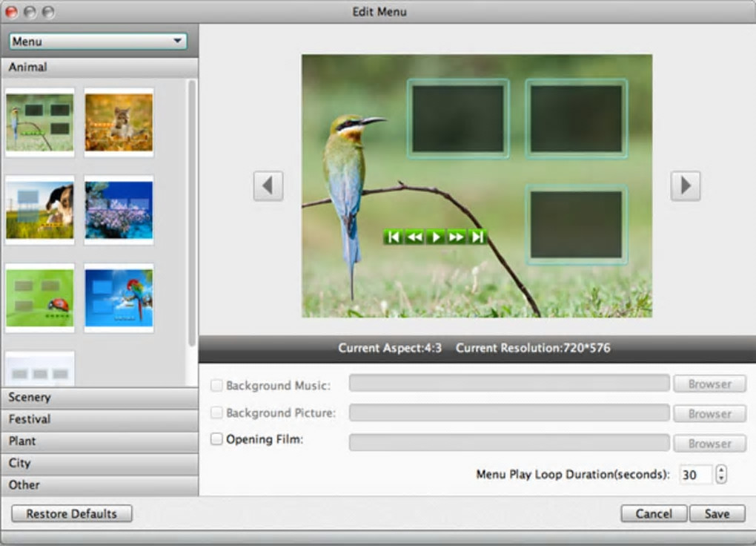Expand the Other category
Screen dimensions: 756x546
(99, 485)
